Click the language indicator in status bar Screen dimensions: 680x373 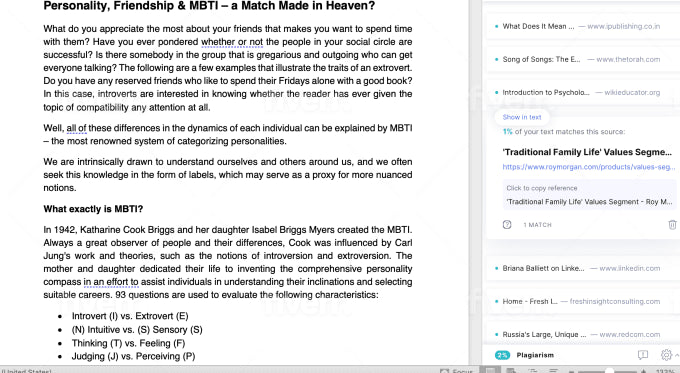coord(26,371)
